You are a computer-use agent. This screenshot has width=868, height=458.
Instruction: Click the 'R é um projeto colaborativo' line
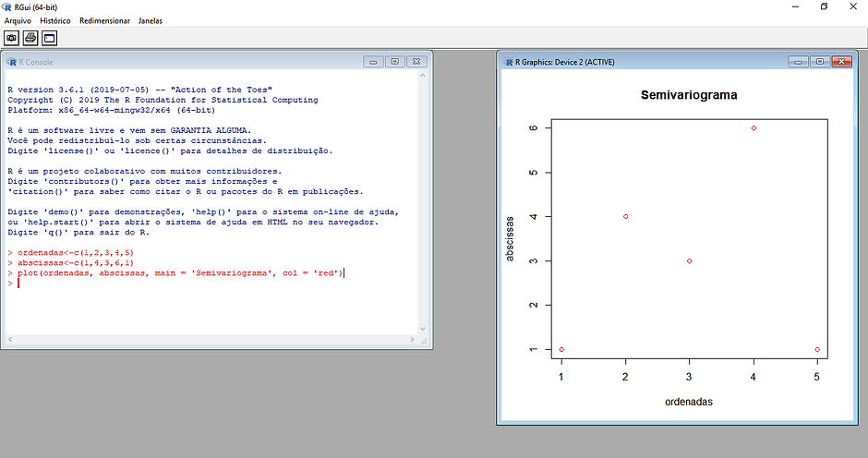pyautogui.click(x=144, y=171)
